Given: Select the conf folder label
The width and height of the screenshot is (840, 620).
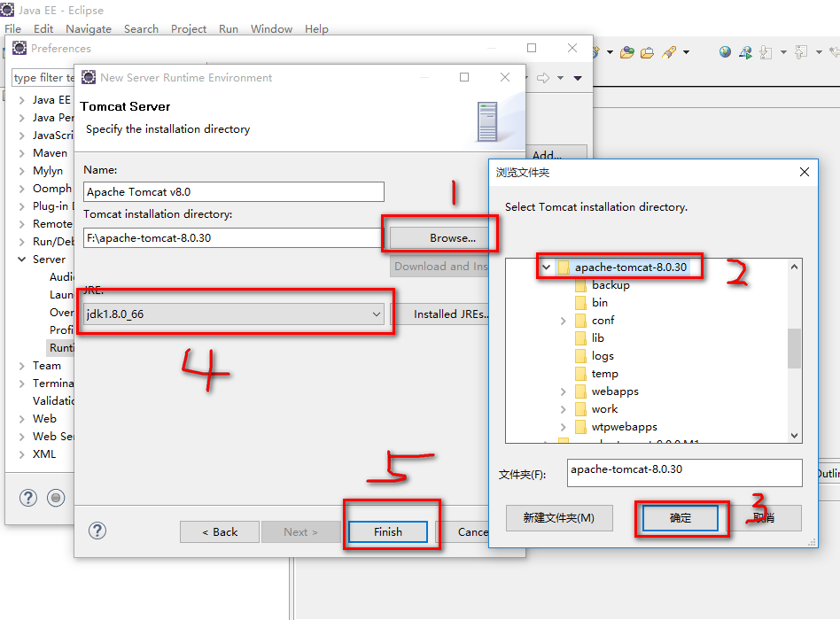Looking at the screenshot, I should click(x=603, y=321).
